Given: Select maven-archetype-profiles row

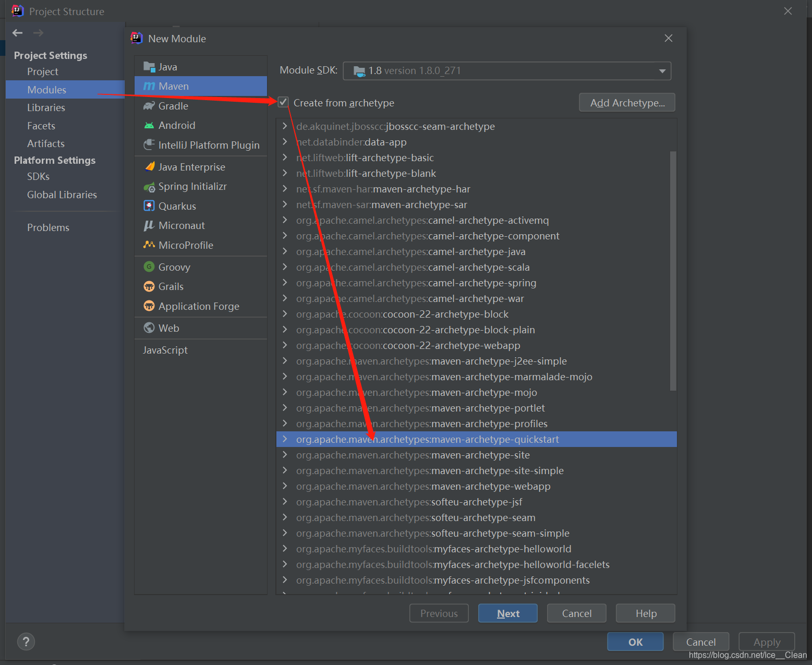Looking at the screenshot, I should point(476,424).
